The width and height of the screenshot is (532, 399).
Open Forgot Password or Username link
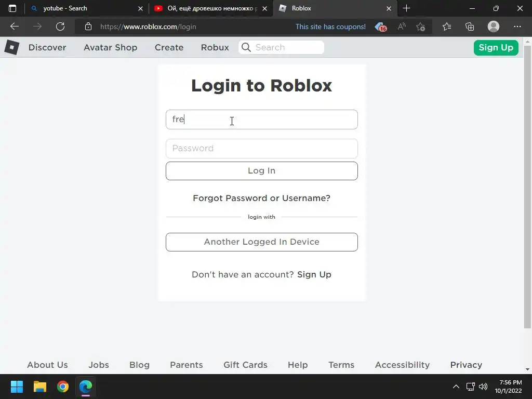262,198
